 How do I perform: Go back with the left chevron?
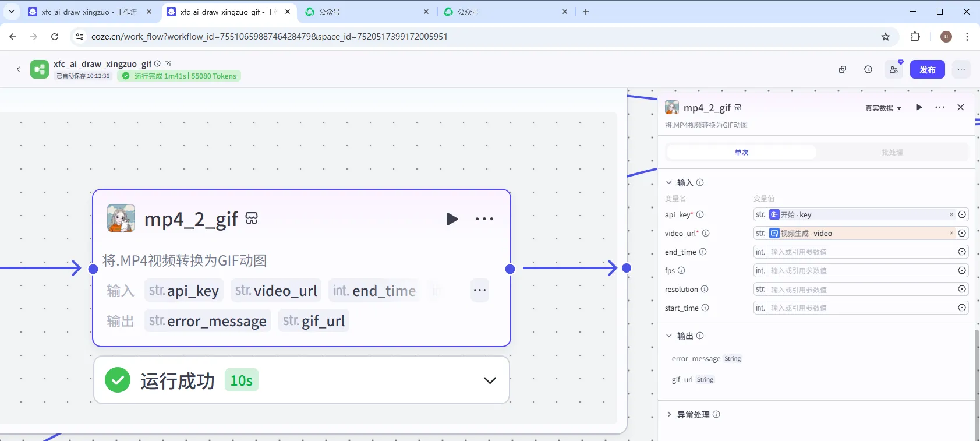click(x=18, y=69)
